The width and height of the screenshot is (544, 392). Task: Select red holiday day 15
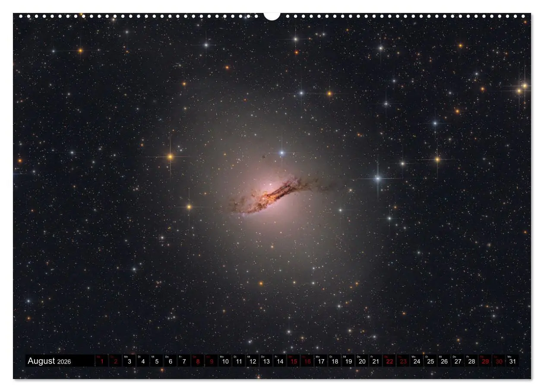[x=294, y=361]
